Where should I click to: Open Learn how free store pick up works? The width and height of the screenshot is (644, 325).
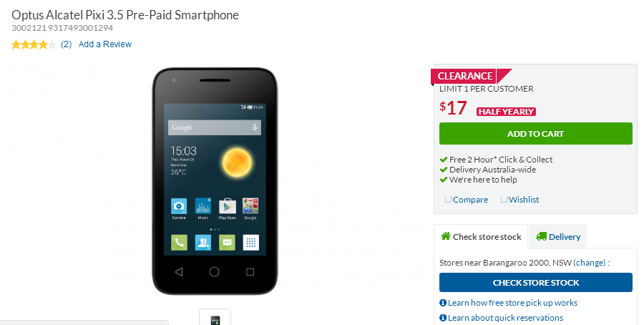(512, 303)
